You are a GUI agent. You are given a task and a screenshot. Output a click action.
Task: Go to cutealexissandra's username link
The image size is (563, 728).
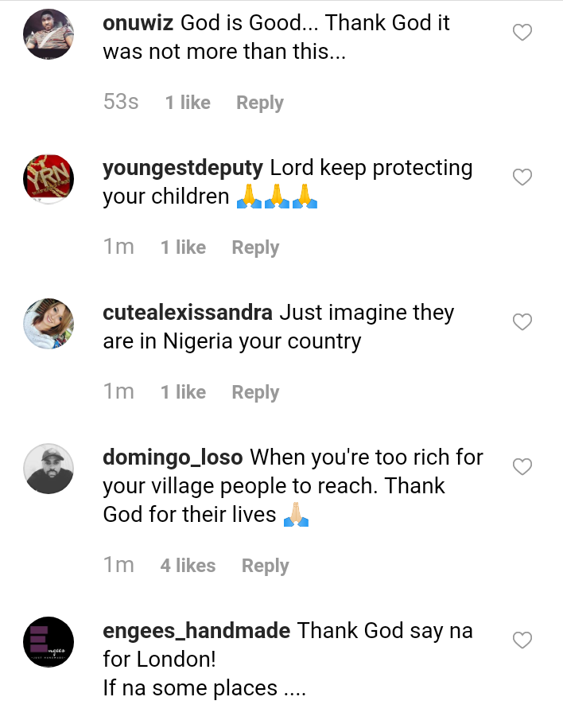tap(188, 313)
